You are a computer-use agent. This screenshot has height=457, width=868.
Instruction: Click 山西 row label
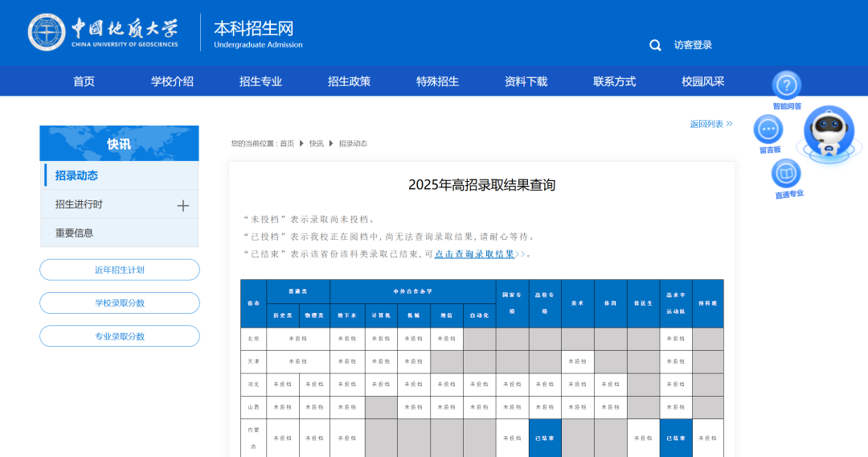click(253, 407)
